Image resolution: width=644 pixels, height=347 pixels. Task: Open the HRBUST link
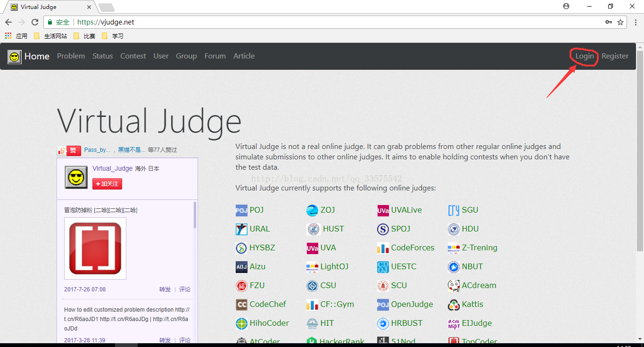point(407,323)
